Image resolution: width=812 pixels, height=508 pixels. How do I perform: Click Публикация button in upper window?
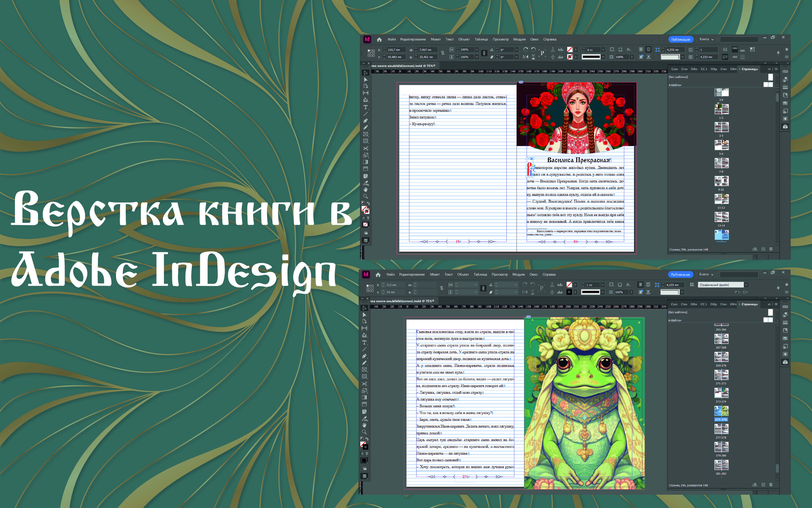point(680,39)
